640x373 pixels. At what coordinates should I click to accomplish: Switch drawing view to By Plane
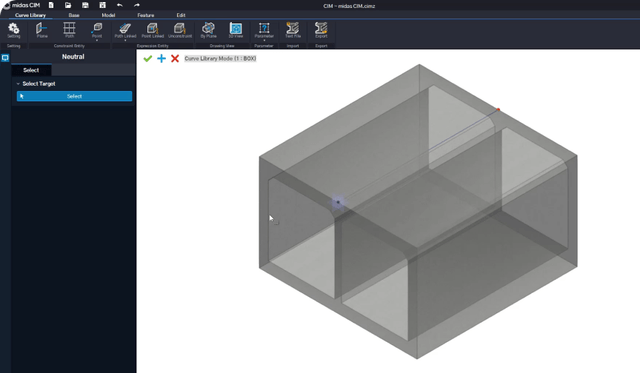208,30
